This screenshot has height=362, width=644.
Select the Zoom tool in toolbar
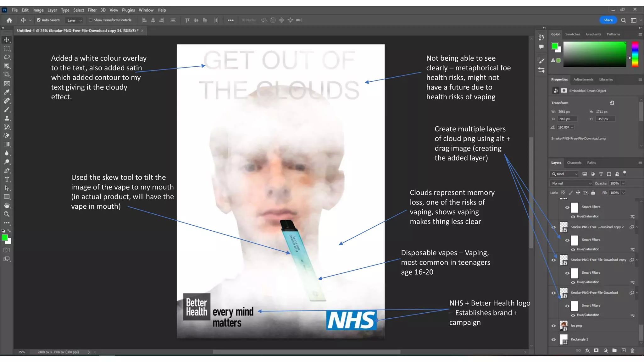point(7,214)
